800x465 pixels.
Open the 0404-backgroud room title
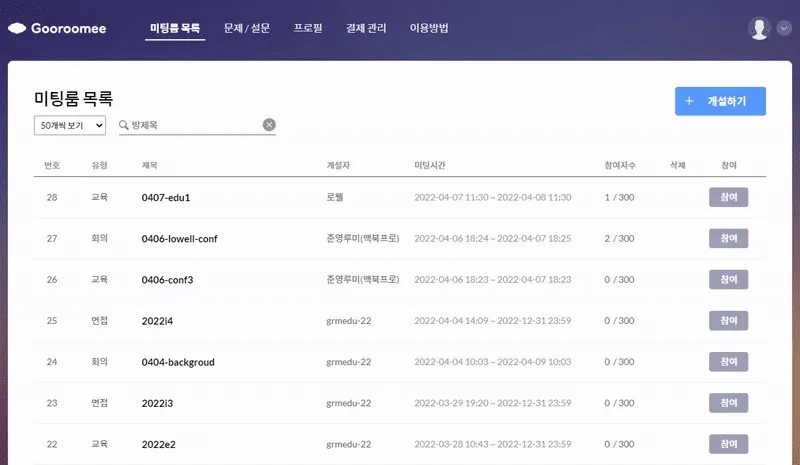178,362
